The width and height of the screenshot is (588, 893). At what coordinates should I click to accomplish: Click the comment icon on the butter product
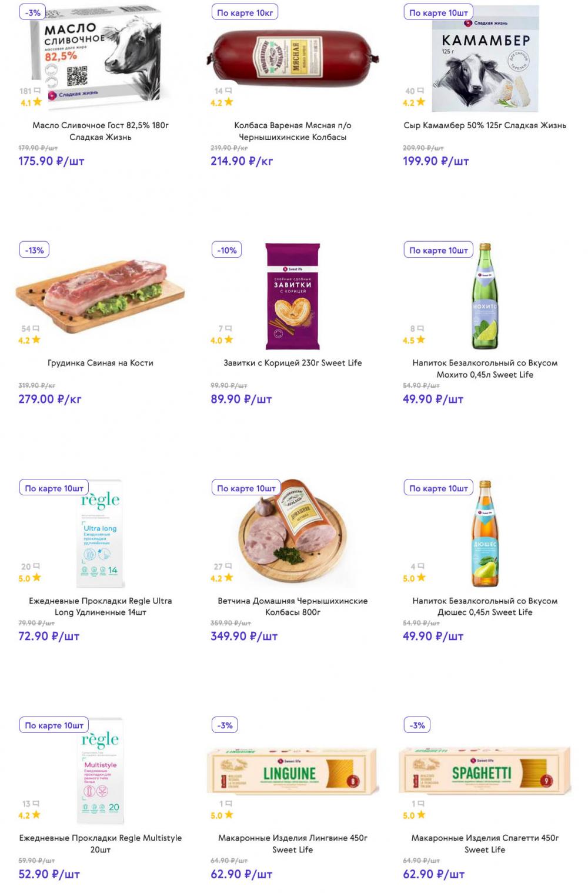pyautogui.click(x=38, y=91)
